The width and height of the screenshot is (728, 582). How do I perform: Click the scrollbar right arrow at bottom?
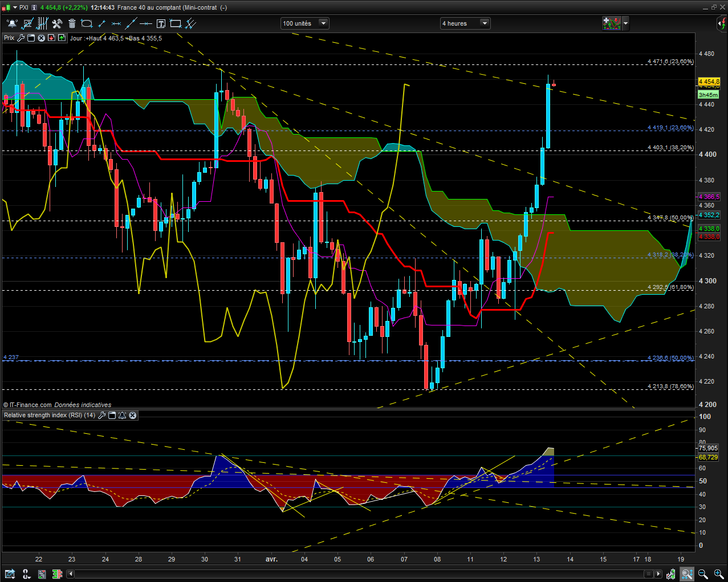coord(658,574)
